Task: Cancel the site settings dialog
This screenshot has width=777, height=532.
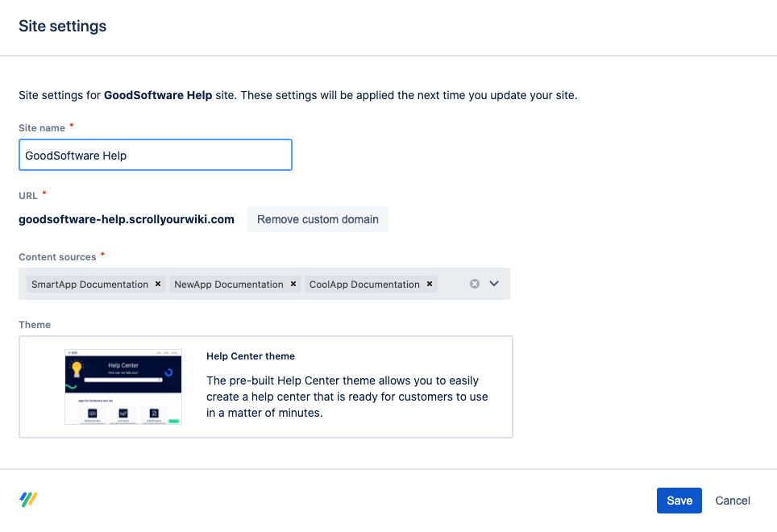Action: [x=733, y=501]
